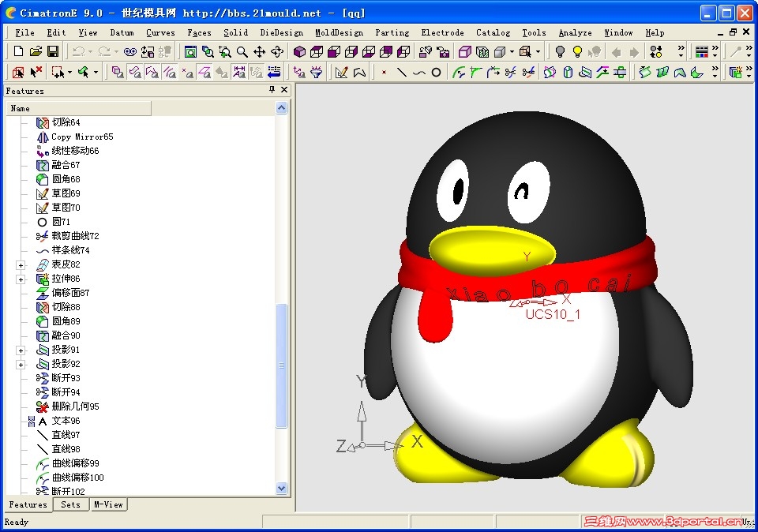Select the Features tab
758x532 pixels.
(28, 504)
